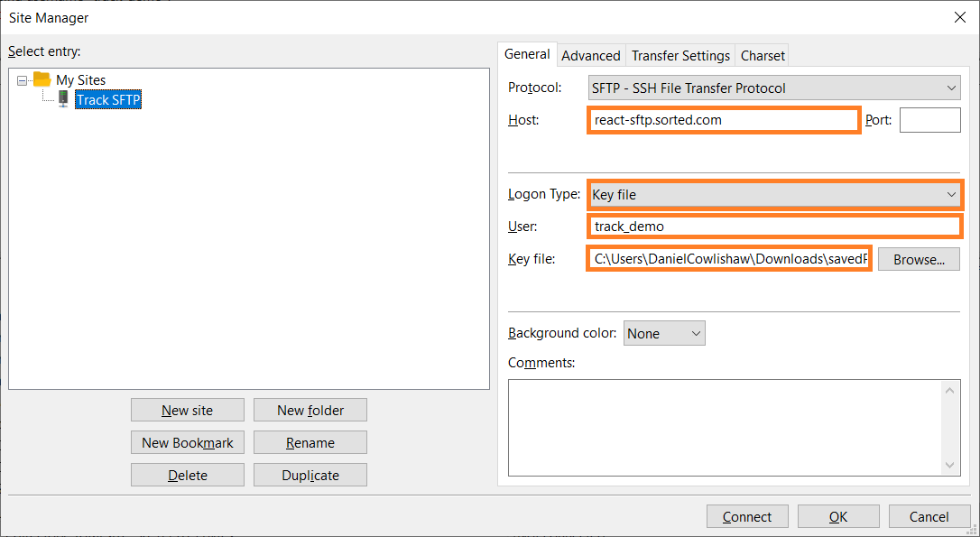
Task: Click the New Bookmark button
Action: coord(187,442)
